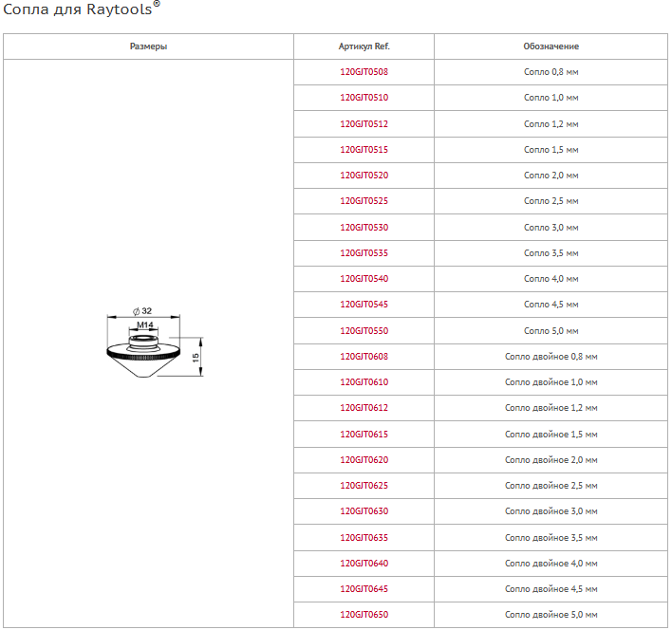Open article link 120GJT0525

click(x=364, y=201)
